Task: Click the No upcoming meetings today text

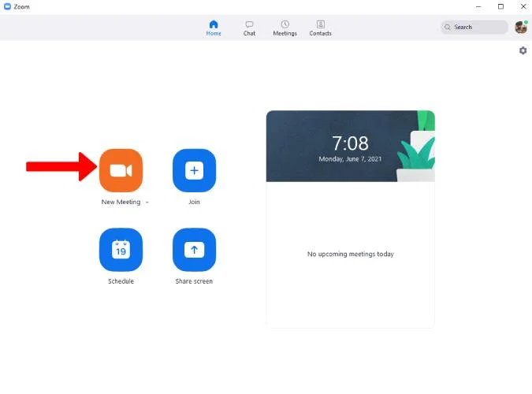Action: point(351,254)
